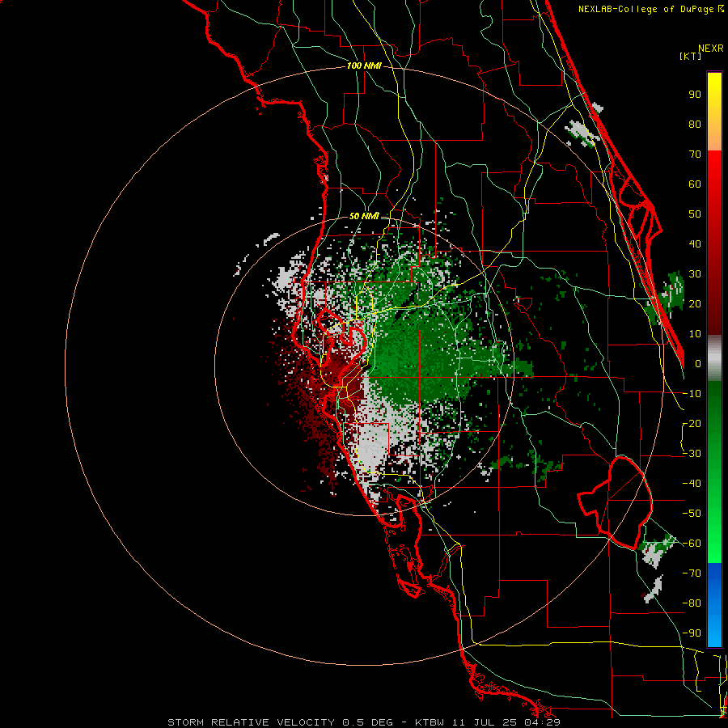Click the 20 value on the velocity scale
728x728 pixels.
(x=695, y=304)
